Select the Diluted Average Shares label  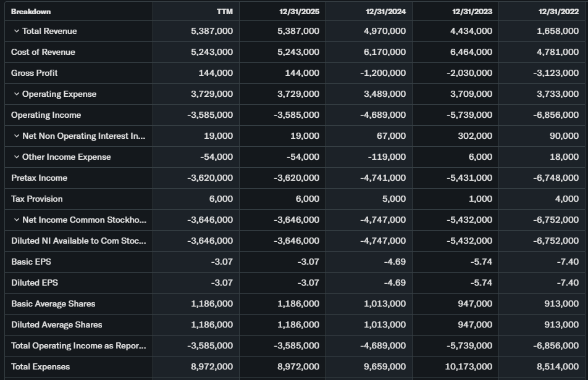tap(57, 324)
